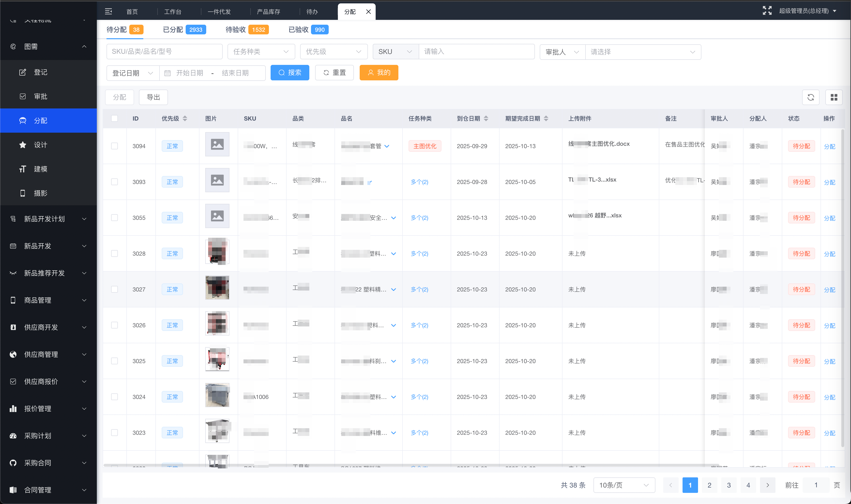Screen dimensions: 851x504
Task: Click the SKU/品类/品名/型号 search field
Action: [164, 52]
